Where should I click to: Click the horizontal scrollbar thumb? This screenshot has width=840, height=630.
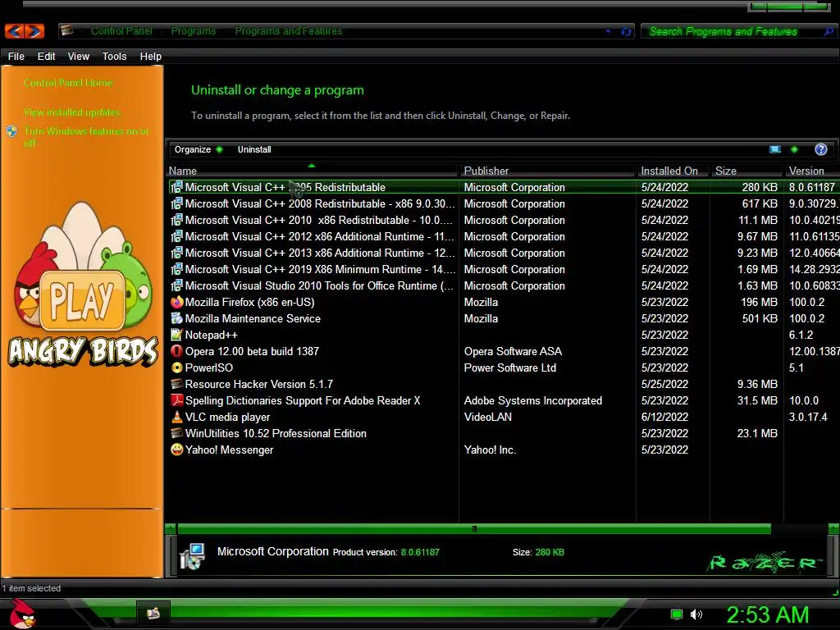474,529
